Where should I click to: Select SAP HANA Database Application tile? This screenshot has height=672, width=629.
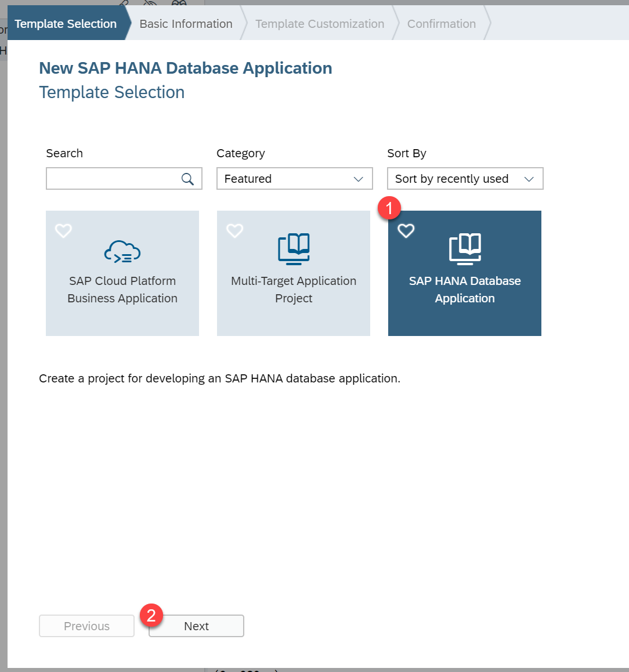click(x=465, y=273)
